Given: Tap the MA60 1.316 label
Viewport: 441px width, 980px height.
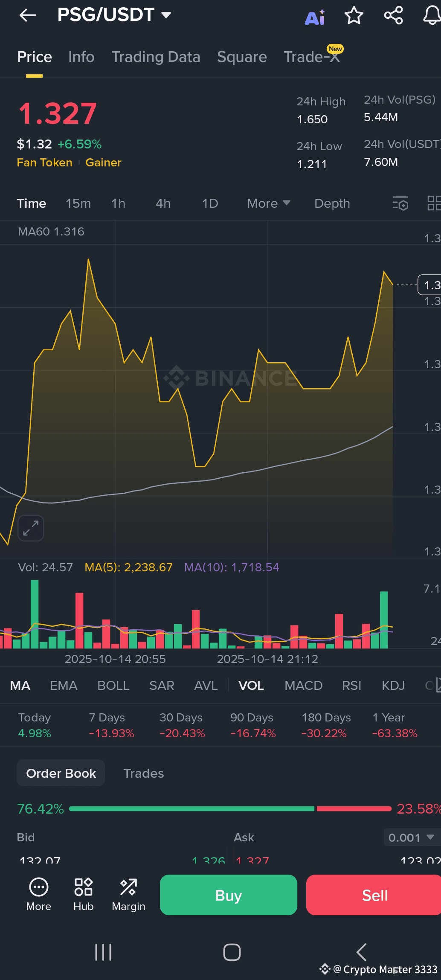Looking at the screenshot, I should (51, 232).
